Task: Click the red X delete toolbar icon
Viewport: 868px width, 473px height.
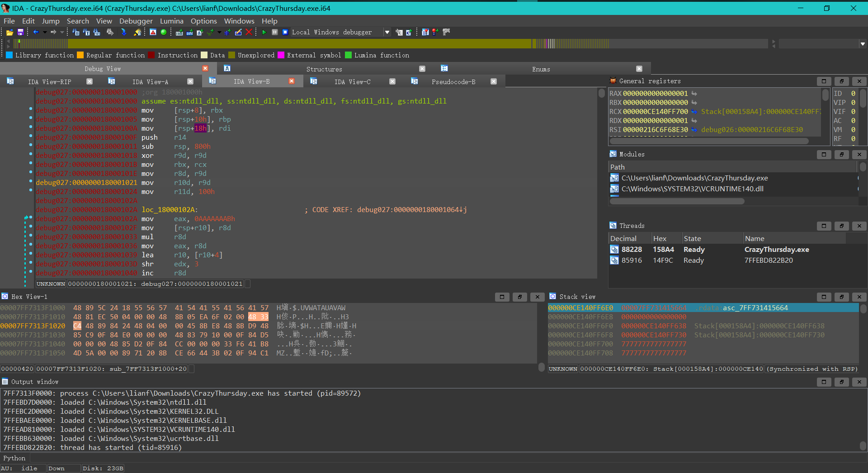Action: click(249, 32)
